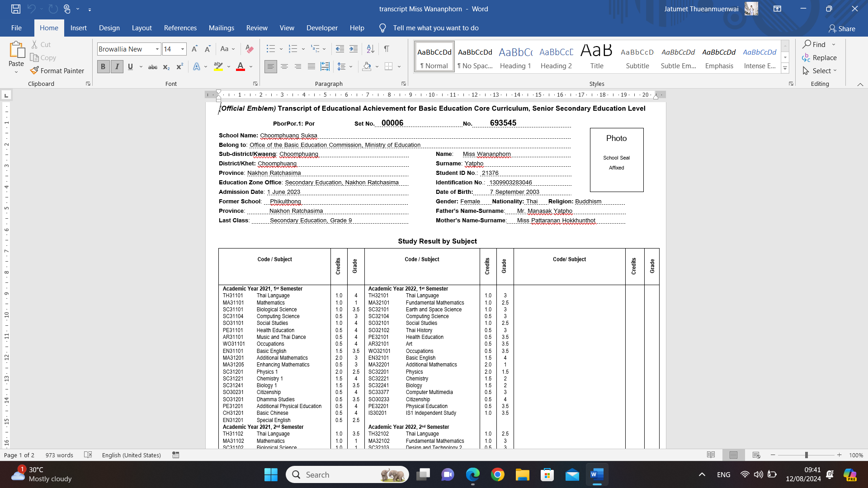Screen dimensions: 868x488
Task: Toggle show paragraph marks pilcrow
Action: (x=387, y=49)
